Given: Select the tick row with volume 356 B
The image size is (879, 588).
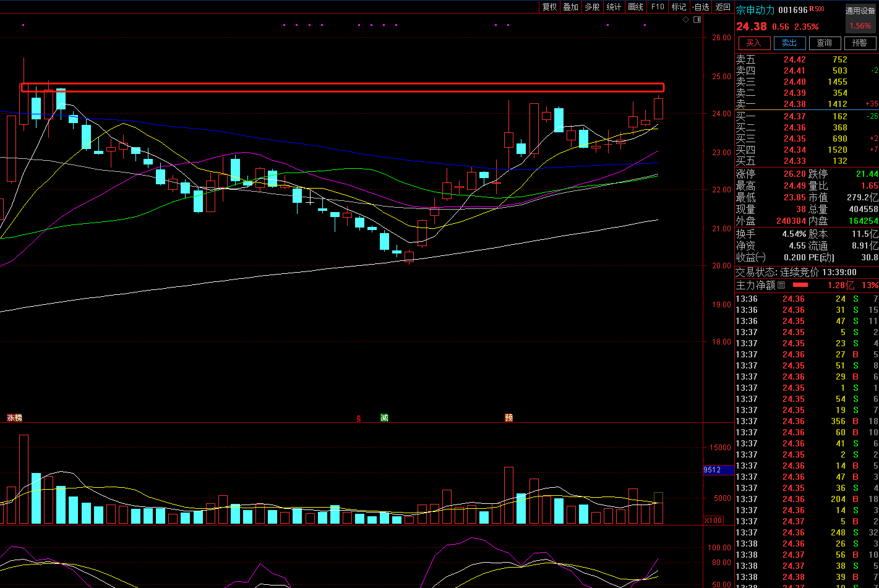Looking at the screenshot, I should pos(807,421).
